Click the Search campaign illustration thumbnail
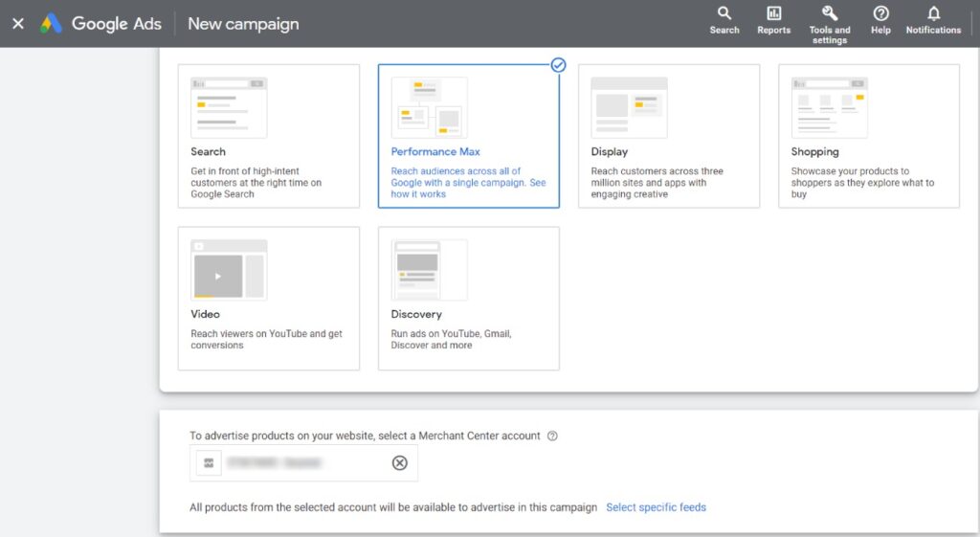The image size is (980, 537). coord(229,107)
